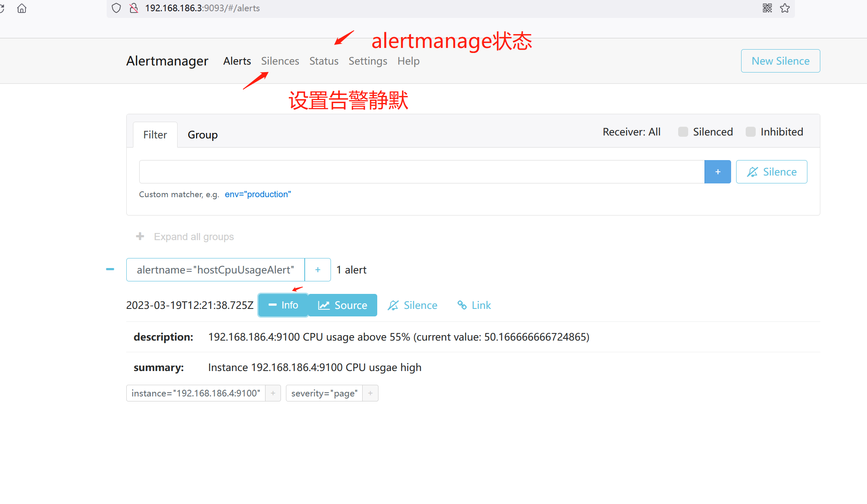Viewport: 867px width, 504px height.
Task: Click the QR code icon in address bar
Action: (x=767, y=8)
